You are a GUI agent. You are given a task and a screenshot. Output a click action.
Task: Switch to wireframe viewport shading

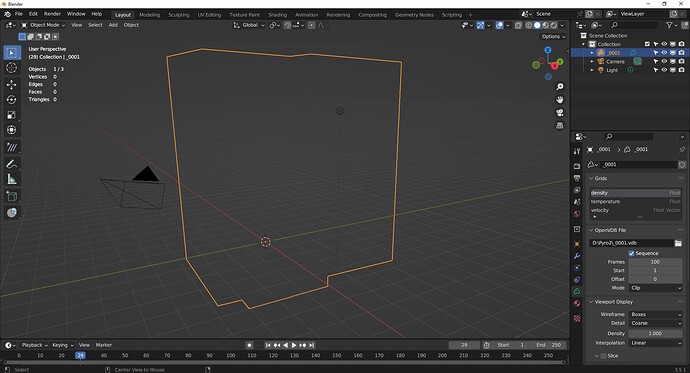[529, 25]
